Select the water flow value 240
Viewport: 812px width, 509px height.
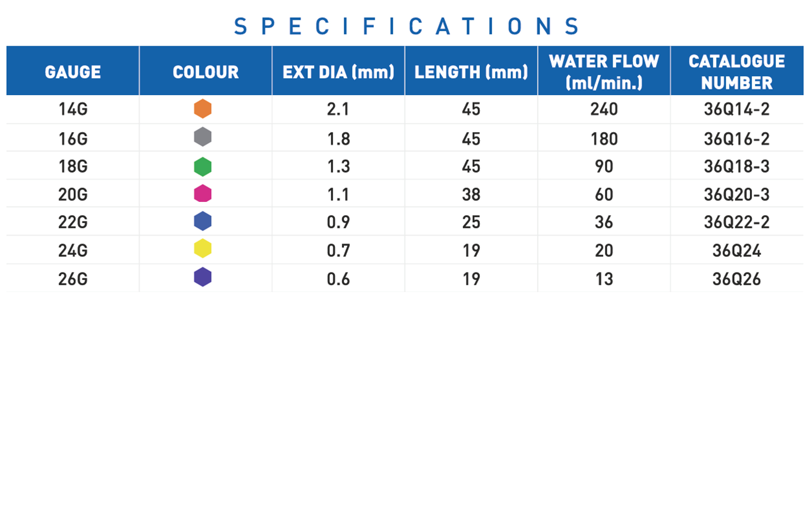[604, 109]
